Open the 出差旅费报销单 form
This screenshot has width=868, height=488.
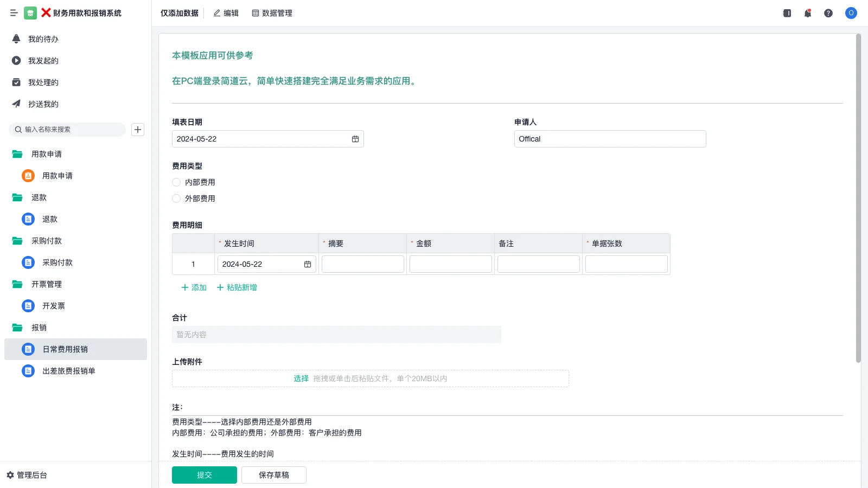[x=75, y=371]
